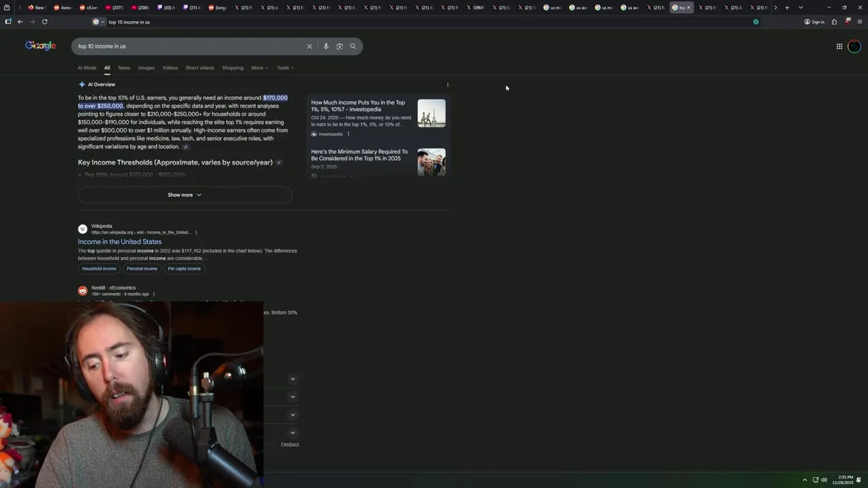Open the Google account avatar
Screen dimensions: 868x488
tap(854, 46)
